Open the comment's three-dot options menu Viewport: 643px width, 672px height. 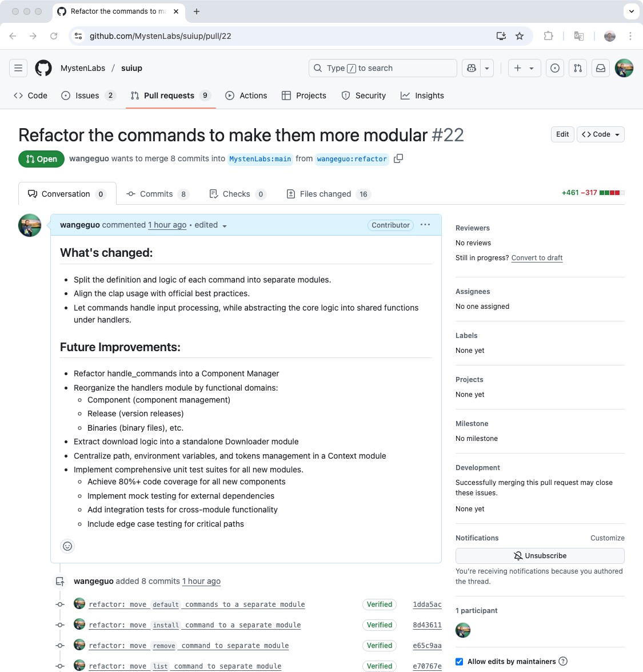point(425,225)
